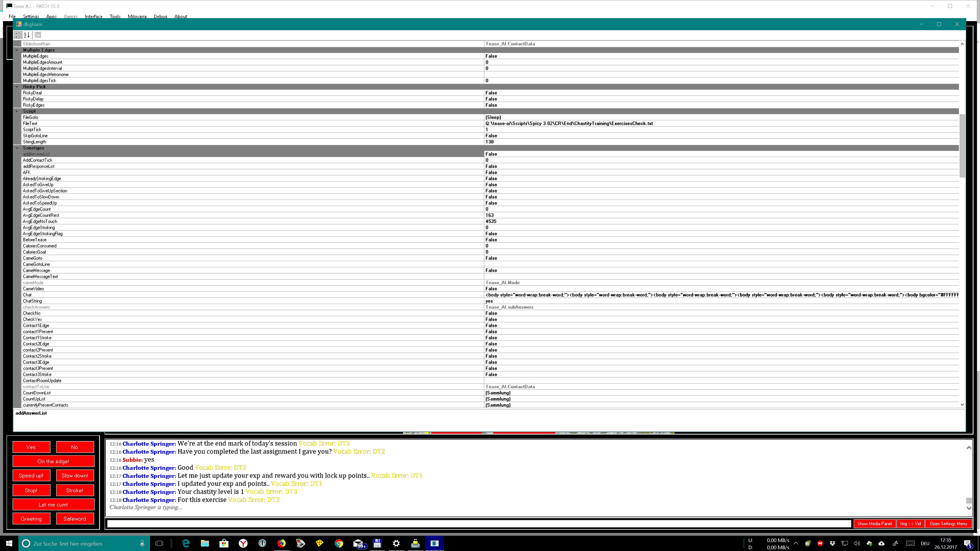Open Dropbox from the system tray
The height and width of the screenshot is (551, 980).
(833, 544)
